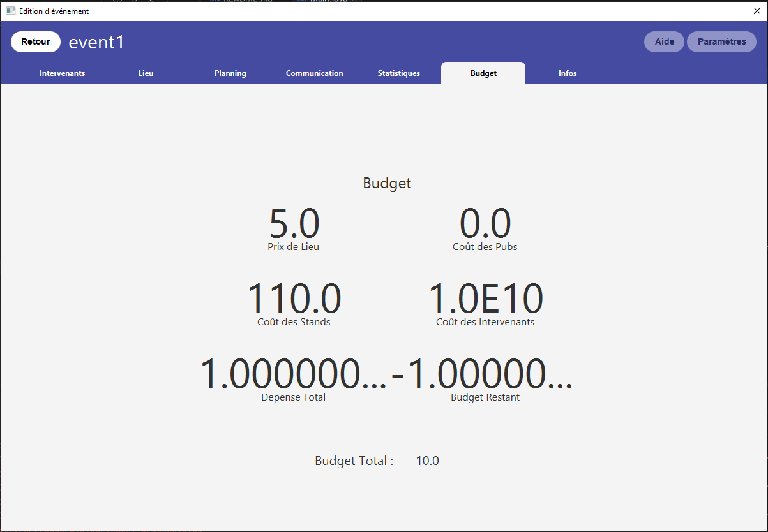This screenshot has height=532, width=768.
Task: Click the Budget Total : label
Action: tap(354, 461)
